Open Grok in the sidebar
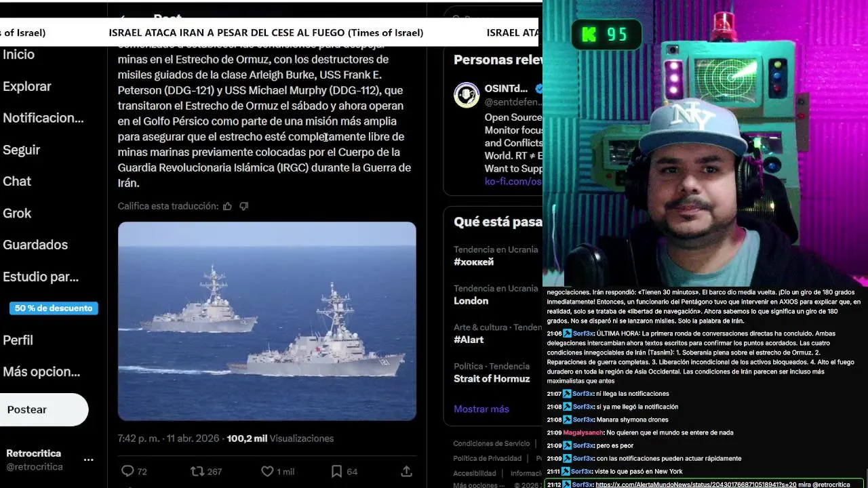Viewport: 868px width, 488px height. (17, 213)
